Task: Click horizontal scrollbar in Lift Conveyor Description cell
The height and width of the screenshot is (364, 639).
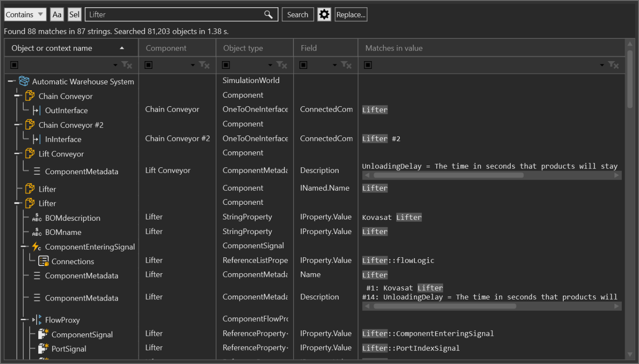Action: click(448, 175)
